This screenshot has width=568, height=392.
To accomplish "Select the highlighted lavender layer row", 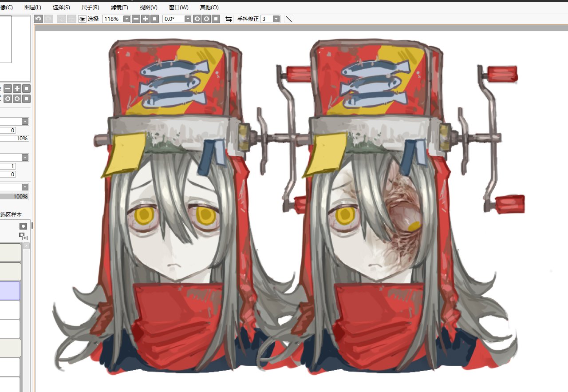I will pos(10,291).
